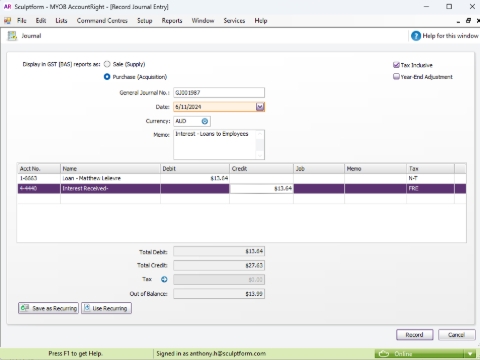
Task: Click the Out of Balance value field
Action: pyautogui.click(x=219, y=294)
